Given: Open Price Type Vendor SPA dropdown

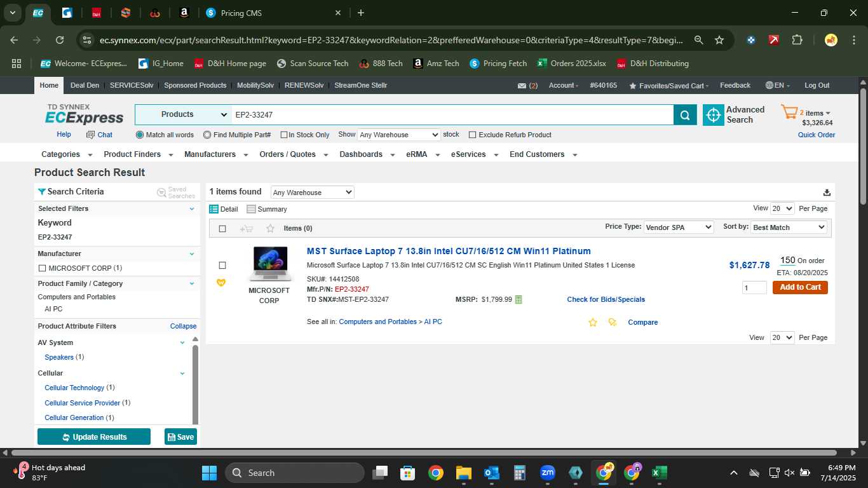Looking at the screenshot, I should (679, 227).
